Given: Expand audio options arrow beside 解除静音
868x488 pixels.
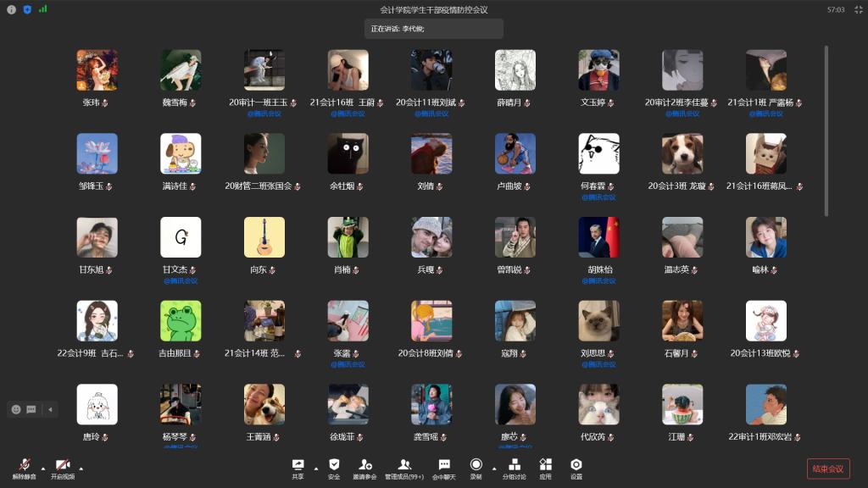Looking at the screenshot, I should tap(42, 468).
